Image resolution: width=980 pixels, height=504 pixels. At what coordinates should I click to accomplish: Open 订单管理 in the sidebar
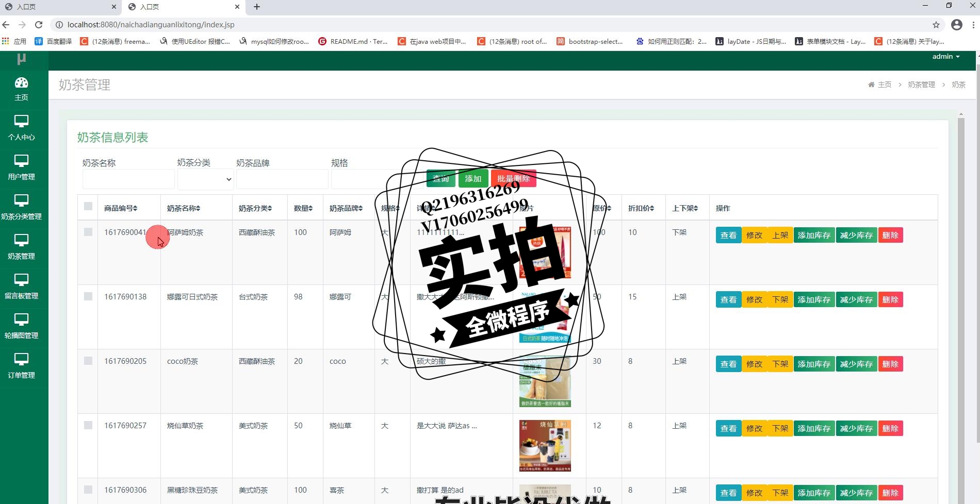point(21,366)
